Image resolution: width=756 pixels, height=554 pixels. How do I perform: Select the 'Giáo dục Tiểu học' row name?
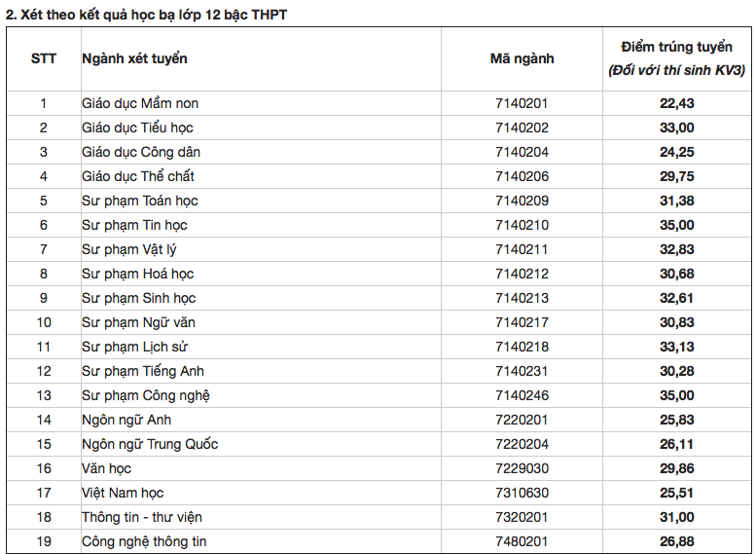(137, 128)
